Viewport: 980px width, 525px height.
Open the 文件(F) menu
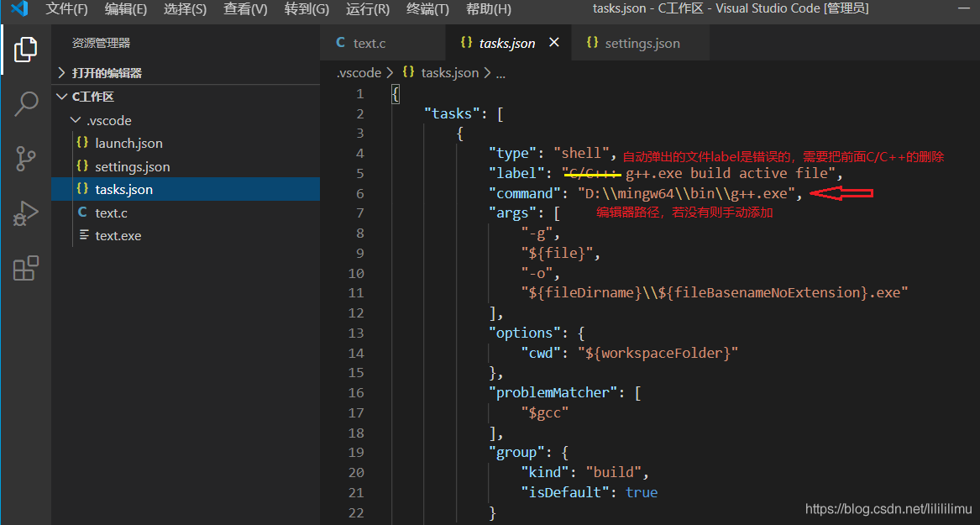point(66,9)
